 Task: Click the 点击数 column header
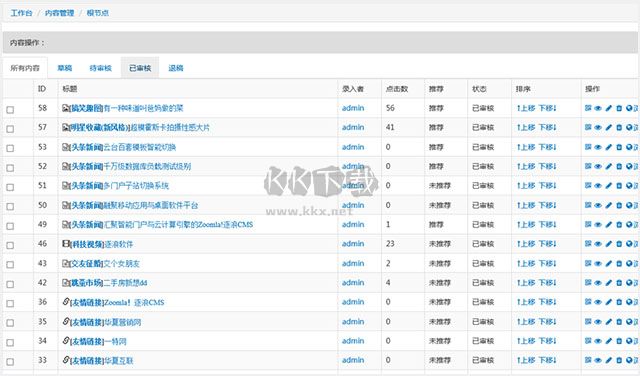click(x=397, y=89)
